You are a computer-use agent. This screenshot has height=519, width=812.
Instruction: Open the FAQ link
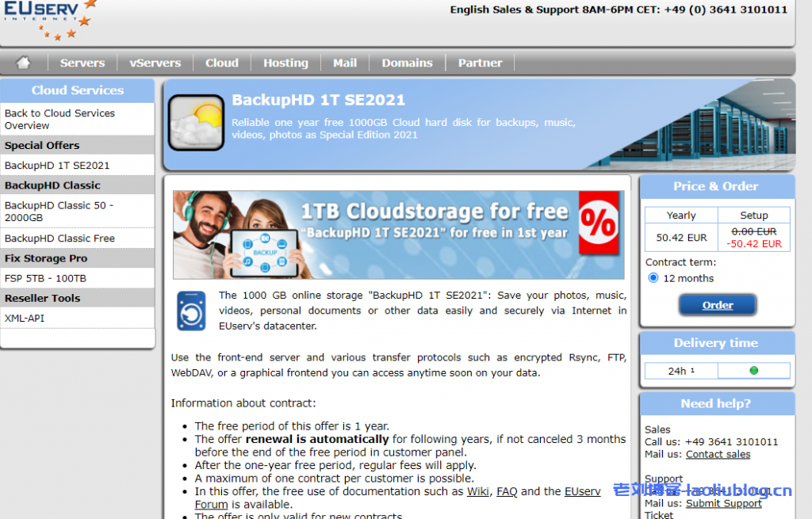[507, 491]
